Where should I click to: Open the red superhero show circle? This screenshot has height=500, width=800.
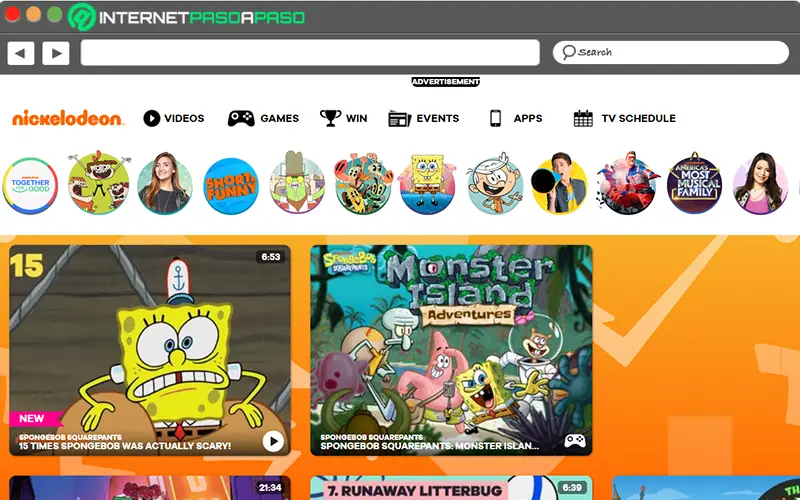[x=628, y=185]
